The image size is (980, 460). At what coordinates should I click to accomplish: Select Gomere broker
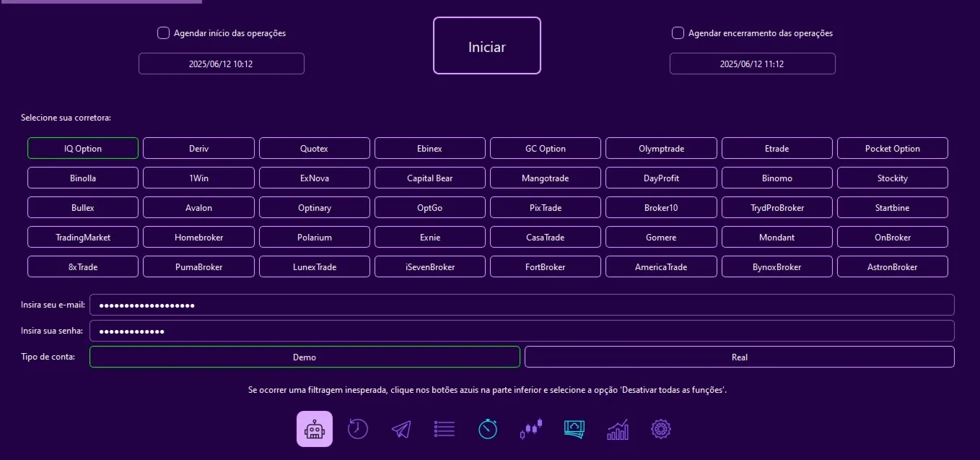point(661,237)
